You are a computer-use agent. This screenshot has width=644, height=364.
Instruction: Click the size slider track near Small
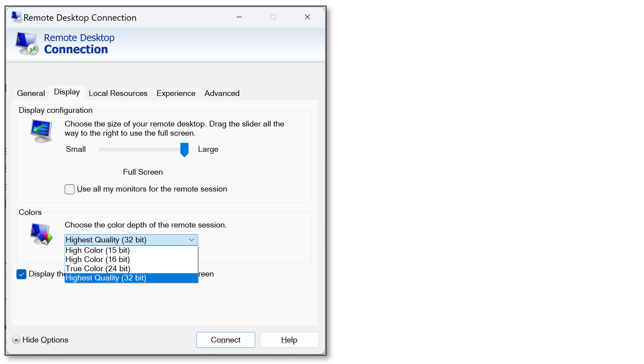(x=104, y=149)
